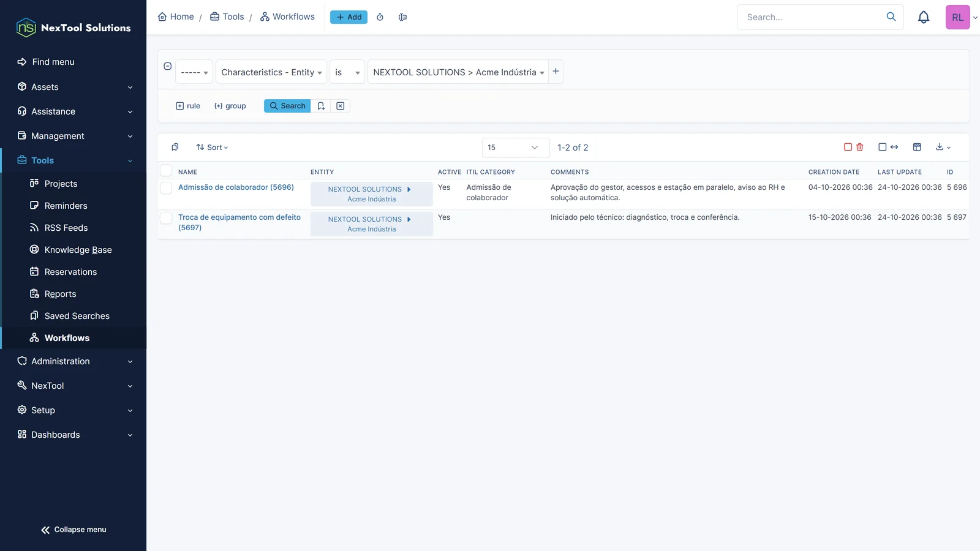Add a criterion with the plus icon
Viewport: 980px width, 551px height.
point(556,72)
